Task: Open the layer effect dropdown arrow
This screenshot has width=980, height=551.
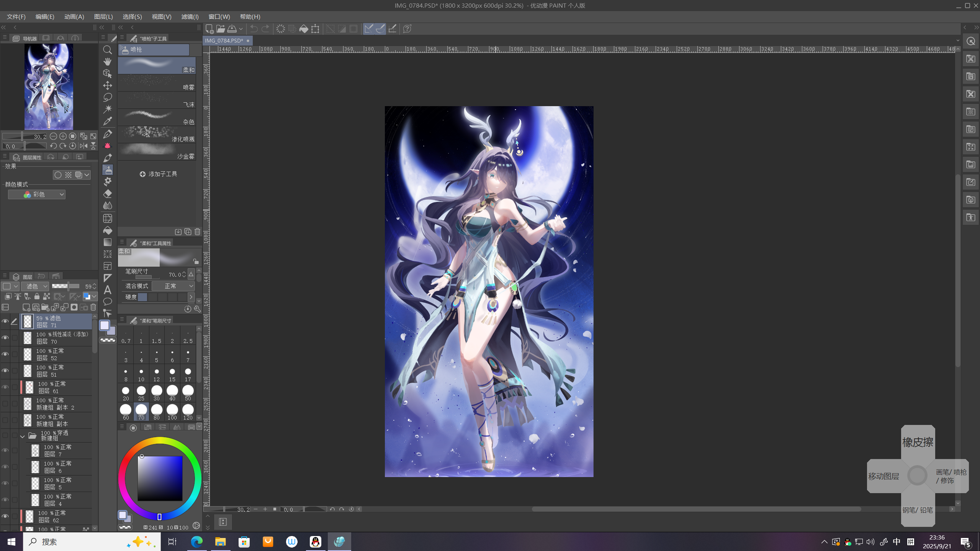Action: [87, 175]
